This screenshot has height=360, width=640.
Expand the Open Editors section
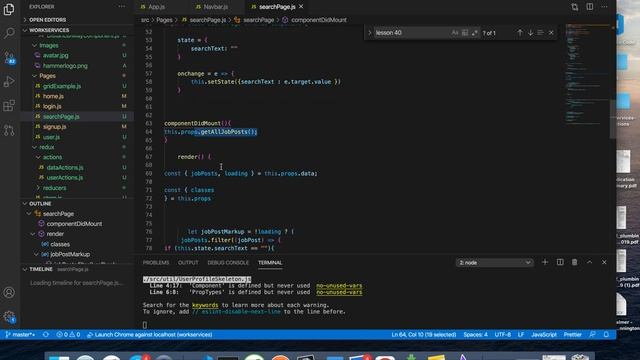[x=78, y=20]
